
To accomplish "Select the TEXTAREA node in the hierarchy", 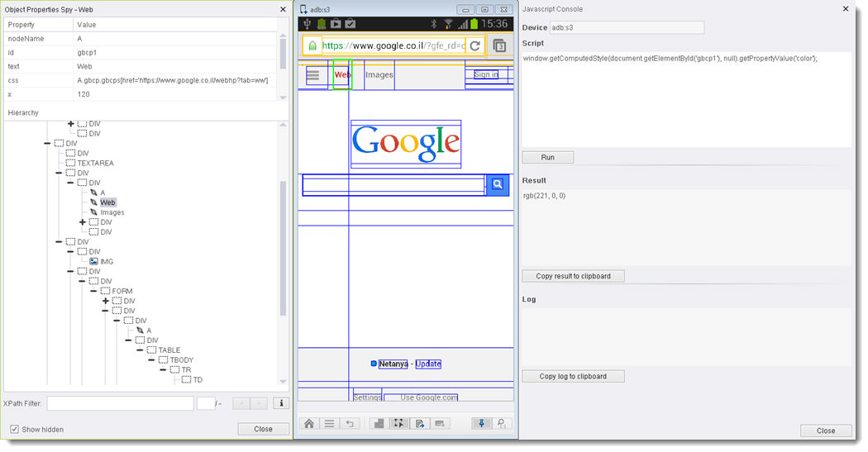I will click(x=95, y=163).
